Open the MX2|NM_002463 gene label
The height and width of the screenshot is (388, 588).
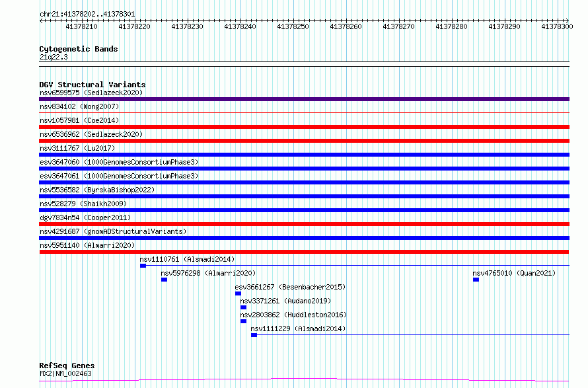65,373
